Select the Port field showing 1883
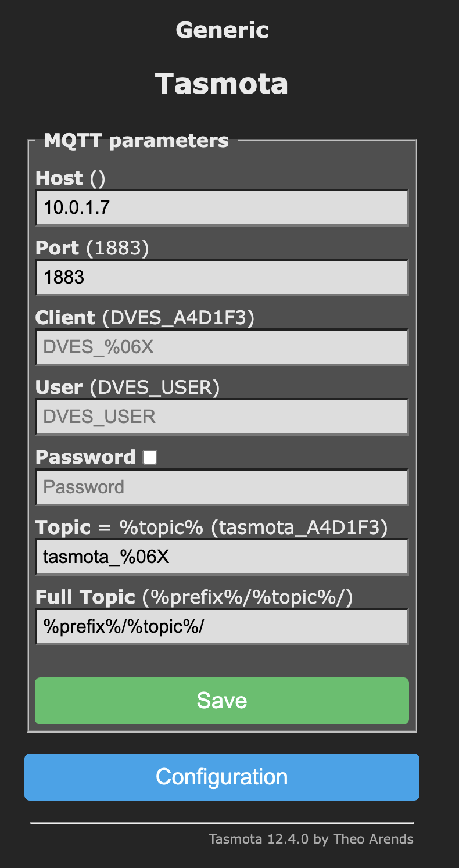 221,277
